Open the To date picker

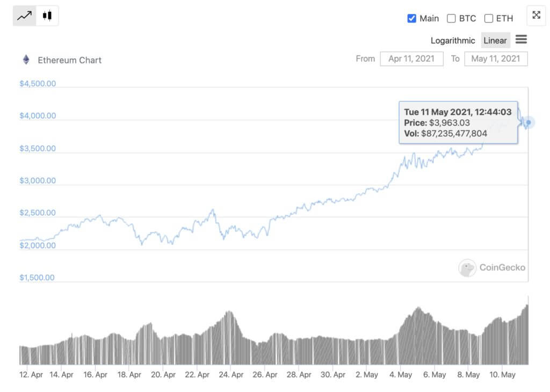(x=496, y=59)
